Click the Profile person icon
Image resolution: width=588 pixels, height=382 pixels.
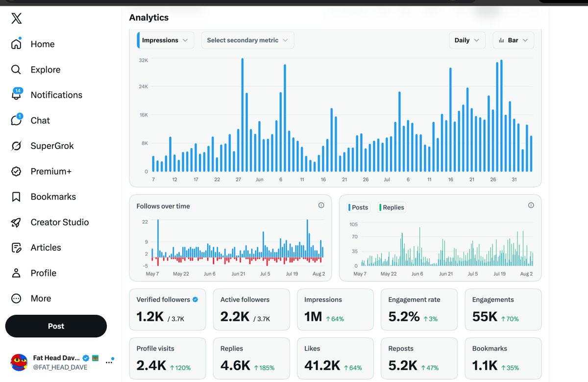pyautogui.click(x=16, y=273)
